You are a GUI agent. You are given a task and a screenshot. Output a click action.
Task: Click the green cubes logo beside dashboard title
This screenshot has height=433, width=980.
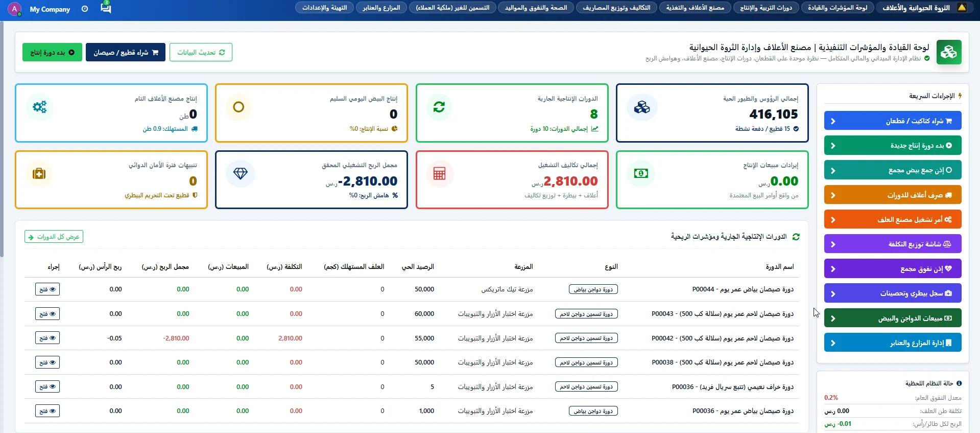(x=949, y=52)
